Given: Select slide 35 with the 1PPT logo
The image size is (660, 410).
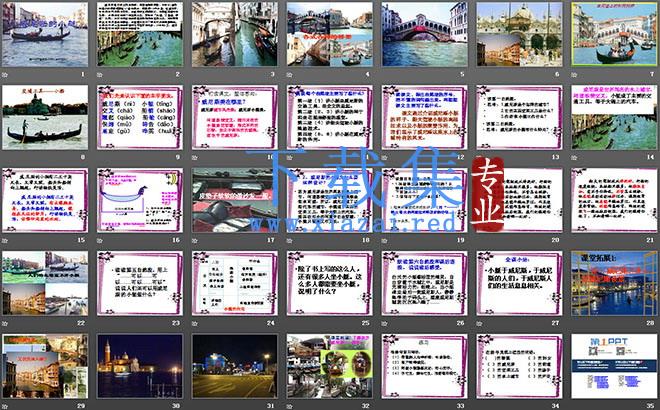Looking at the screenshot, I should point(614,366).
